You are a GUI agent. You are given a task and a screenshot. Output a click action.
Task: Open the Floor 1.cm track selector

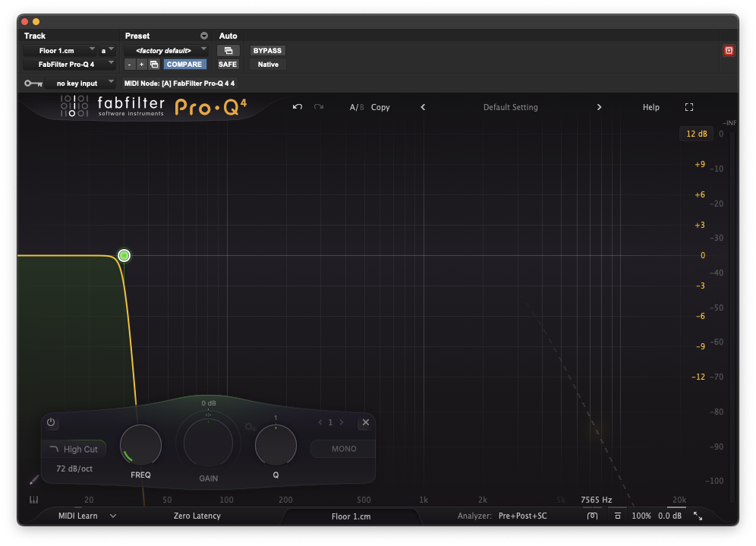(60, 51)
